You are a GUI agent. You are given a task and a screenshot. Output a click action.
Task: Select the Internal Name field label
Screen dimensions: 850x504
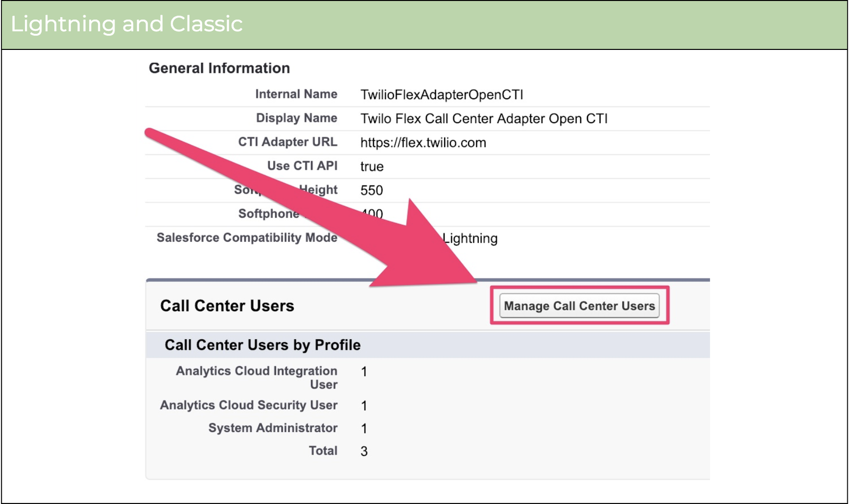296,94
